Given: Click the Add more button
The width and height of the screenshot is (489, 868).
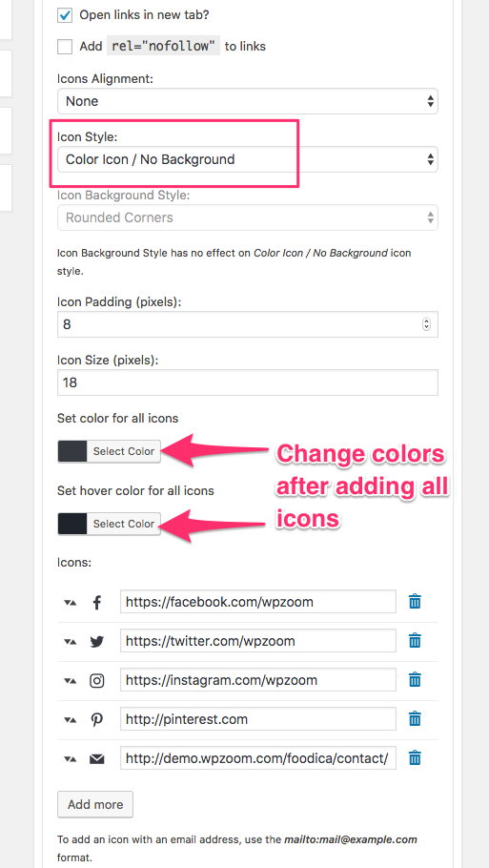Looking at the screenshot, I should pyautogui.click(x=95, y=804).
